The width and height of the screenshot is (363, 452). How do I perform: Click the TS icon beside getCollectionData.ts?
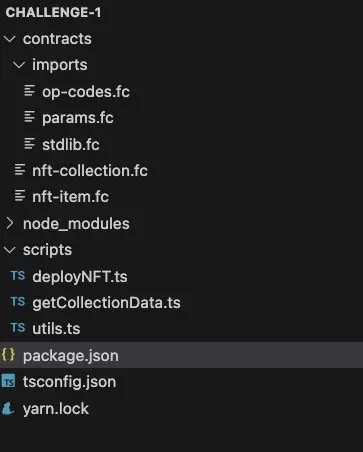(18, 302)
